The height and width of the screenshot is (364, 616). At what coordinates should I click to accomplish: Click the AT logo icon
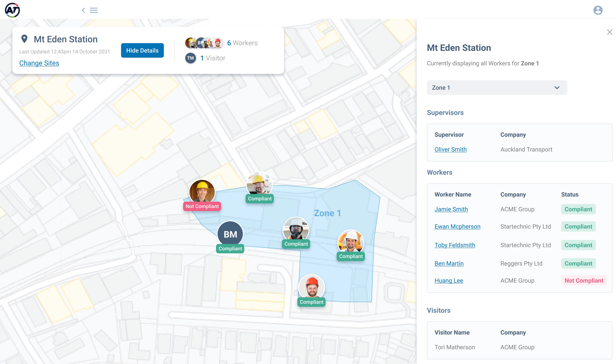tap(12, 10)
